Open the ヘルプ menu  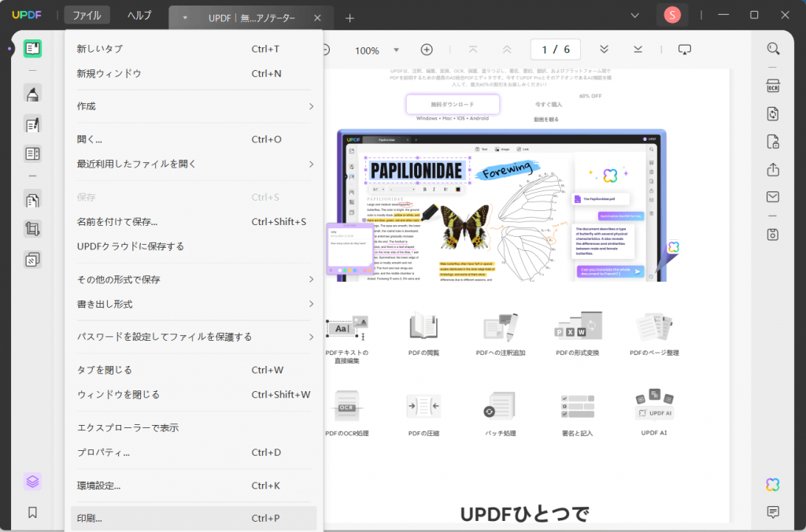click(x=139, y=16)
